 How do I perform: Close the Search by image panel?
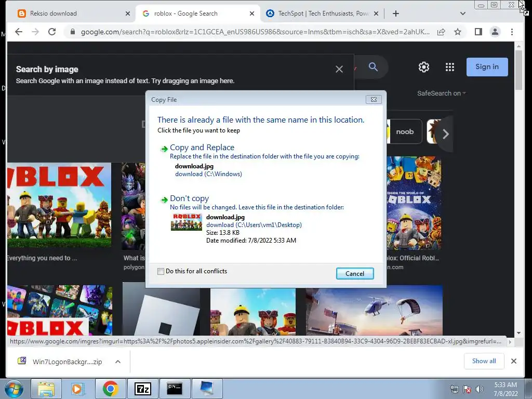coord(339,69)
